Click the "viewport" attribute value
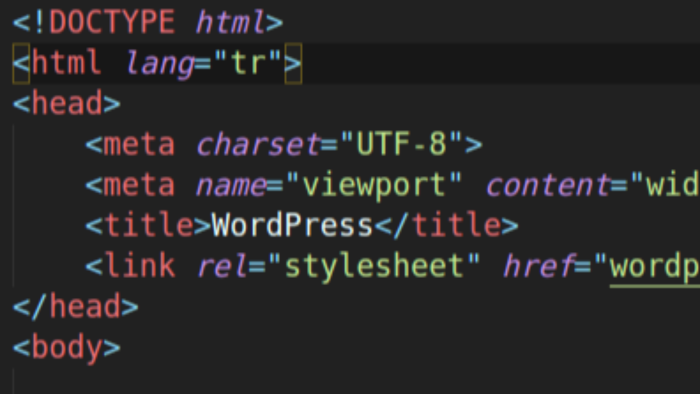This screenshot has height=394, width=700. [374, 185]
